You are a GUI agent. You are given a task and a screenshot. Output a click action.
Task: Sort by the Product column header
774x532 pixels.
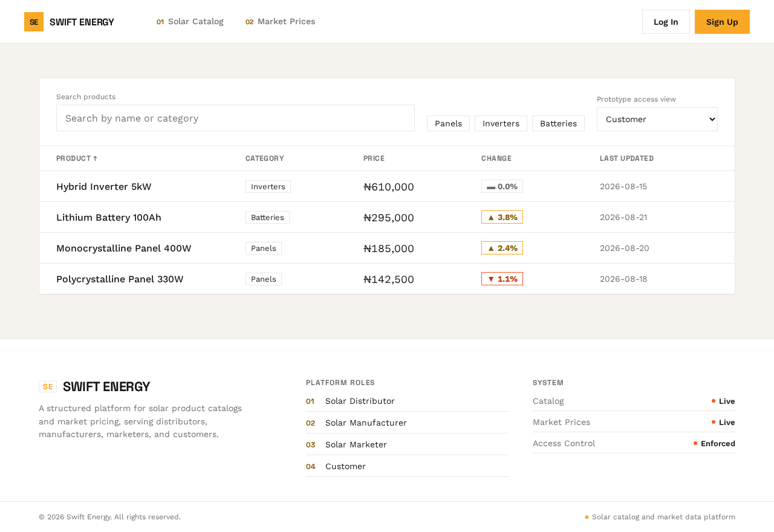tap(77, 158)
